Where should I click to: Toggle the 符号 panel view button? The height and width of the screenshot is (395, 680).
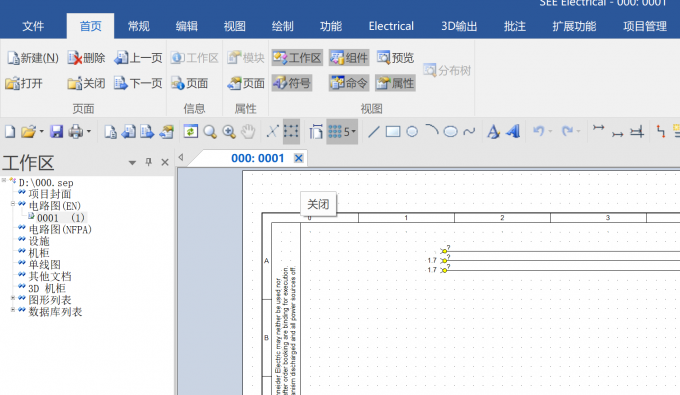[292, 83]
